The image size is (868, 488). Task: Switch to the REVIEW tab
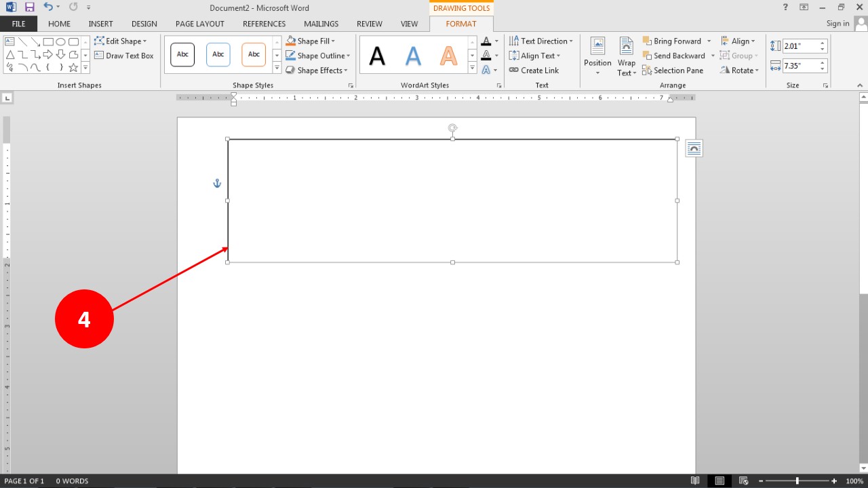[x=370, y=24]
